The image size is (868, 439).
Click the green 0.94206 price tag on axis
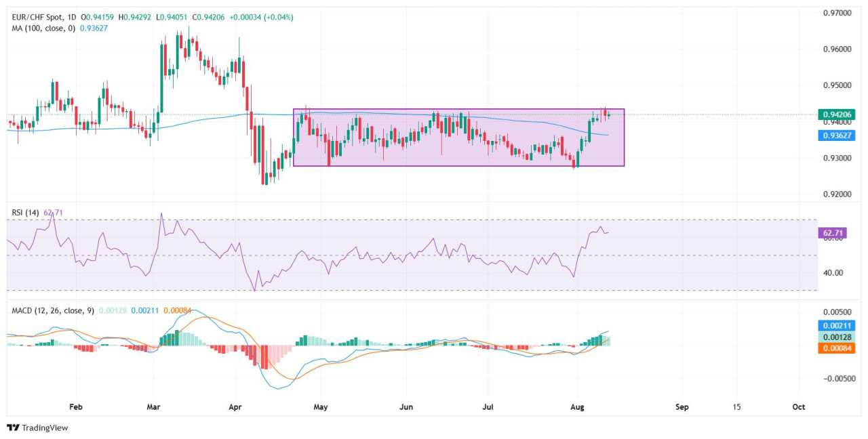[837, 114]
